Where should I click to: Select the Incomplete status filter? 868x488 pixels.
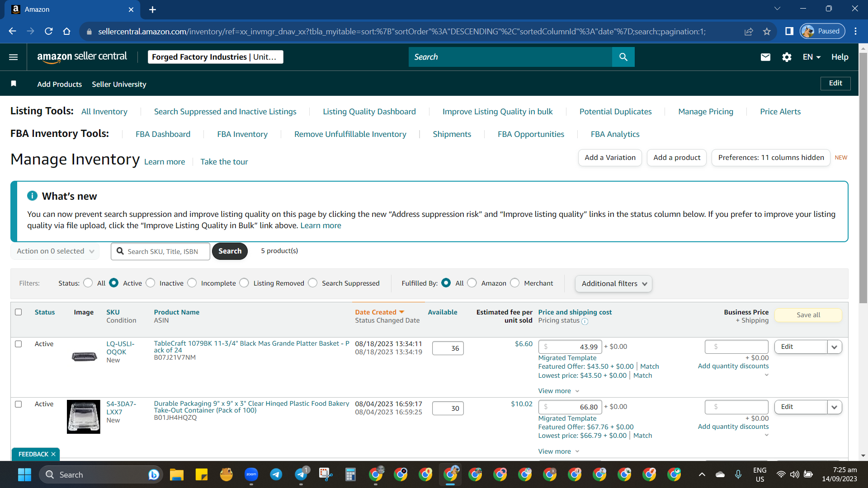pyautogui.click(x=192, y=283)
